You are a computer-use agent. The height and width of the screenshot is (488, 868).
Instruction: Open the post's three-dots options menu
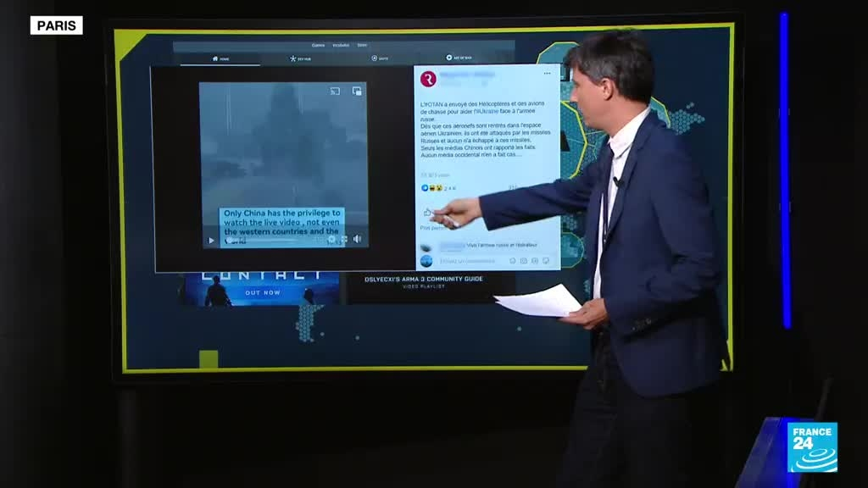547,73
